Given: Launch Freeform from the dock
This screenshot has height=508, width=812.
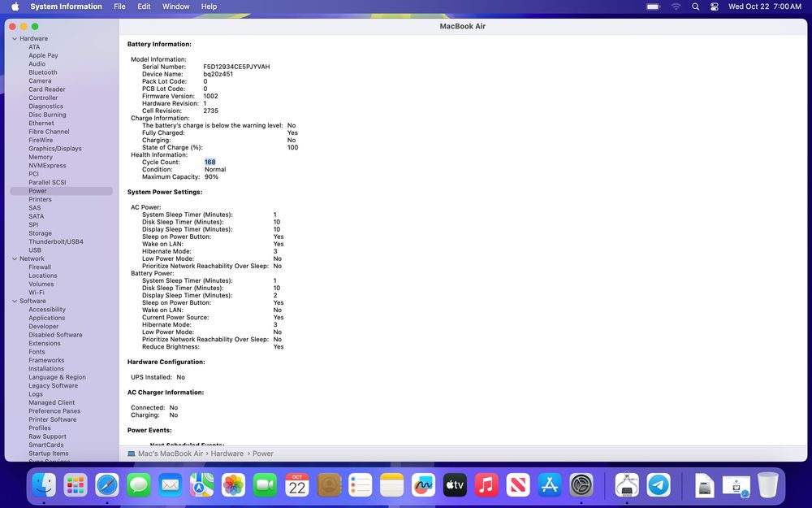Looking at the screenshot, I should 423,486.
